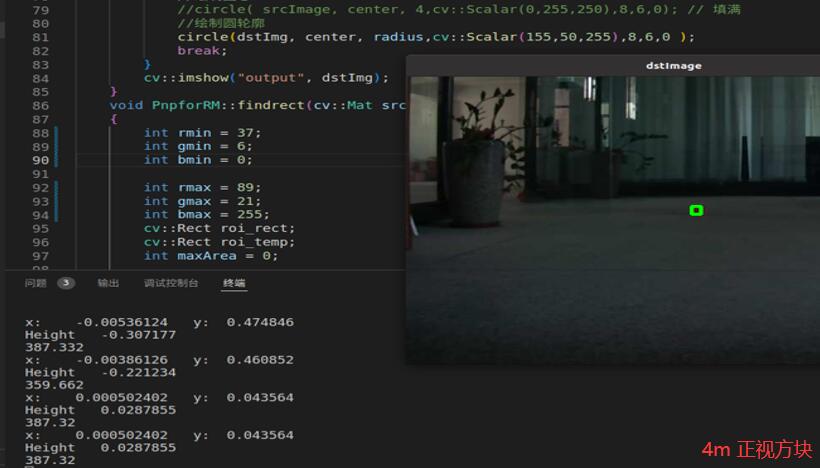Click the green detection box in dstImage
This screenshot has height=468, width=820.
pyautogui.click(x=696, y=210)
